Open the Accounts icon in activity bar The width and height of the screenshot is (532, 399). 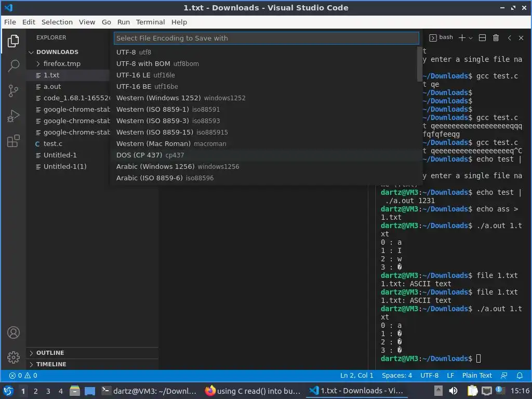pyautogui.click(x=14, y=332)
